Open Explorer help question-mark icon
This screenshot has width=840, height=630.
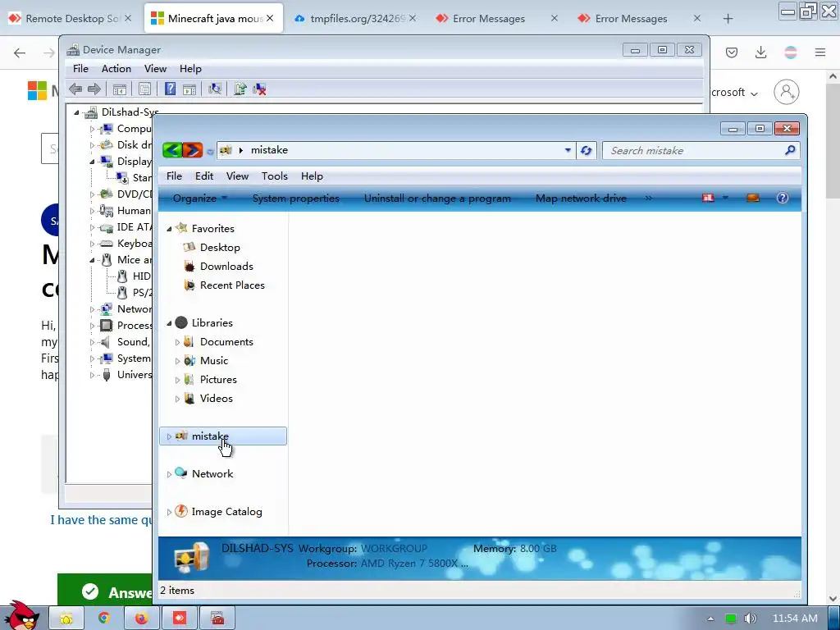[x=782, y=199]
